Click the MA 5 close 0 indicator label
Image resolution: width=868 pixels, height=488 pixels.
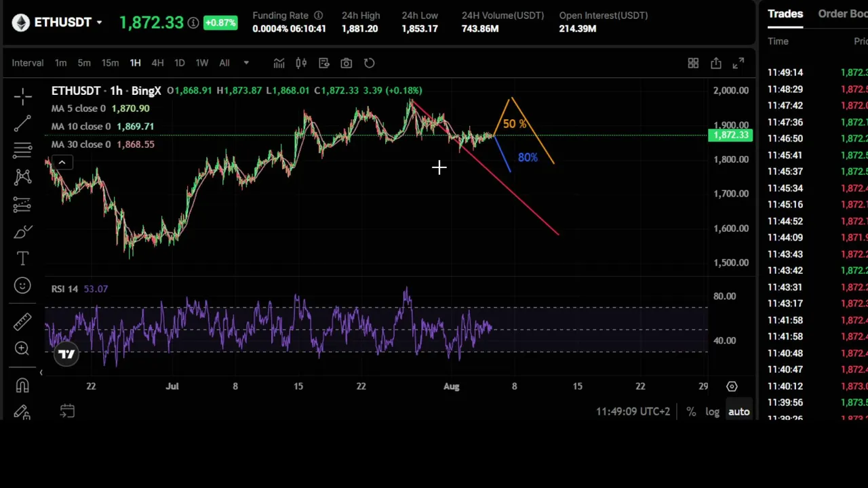pyautogui.click(x=79, y=108)
